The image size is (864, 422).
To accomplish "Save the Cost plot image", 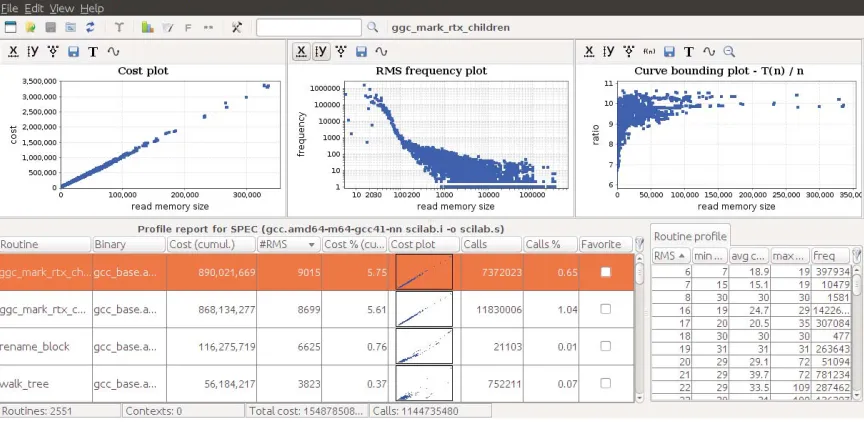I will click(73, 52).
